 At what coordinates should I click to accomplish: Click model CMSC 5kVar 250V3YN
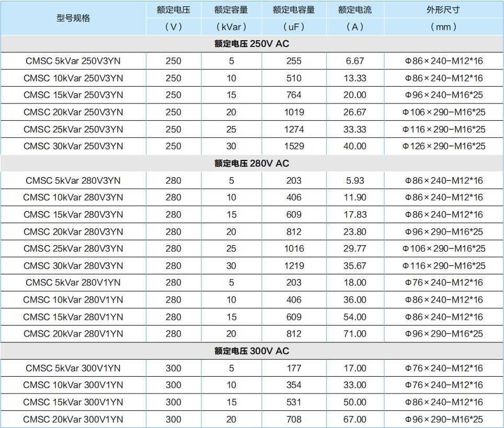pyautogui.click(x=73, y=61)
